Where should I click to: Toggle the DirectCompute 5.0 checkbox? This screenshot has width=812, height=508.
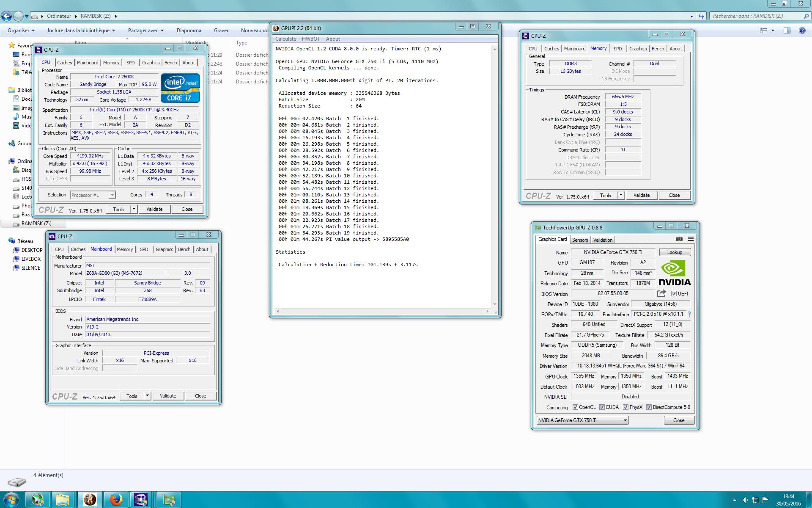coord(649,407)
